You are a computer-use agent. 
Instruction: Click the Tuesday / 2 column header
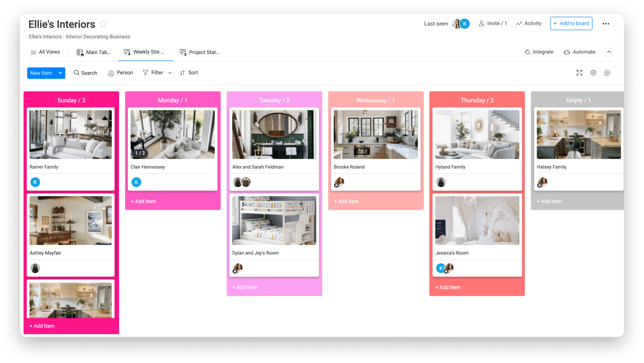tap(274, 100)
